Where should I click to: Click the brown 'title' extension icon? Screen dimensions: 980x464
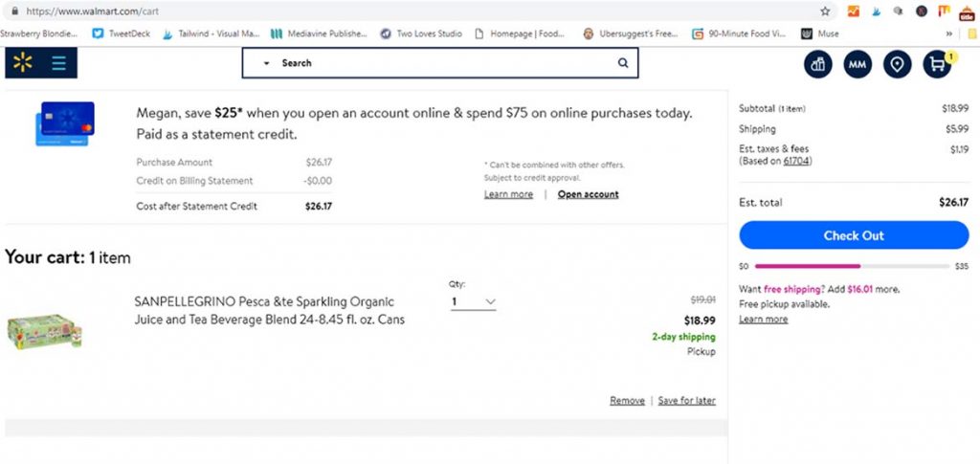[x=967, y=12]
